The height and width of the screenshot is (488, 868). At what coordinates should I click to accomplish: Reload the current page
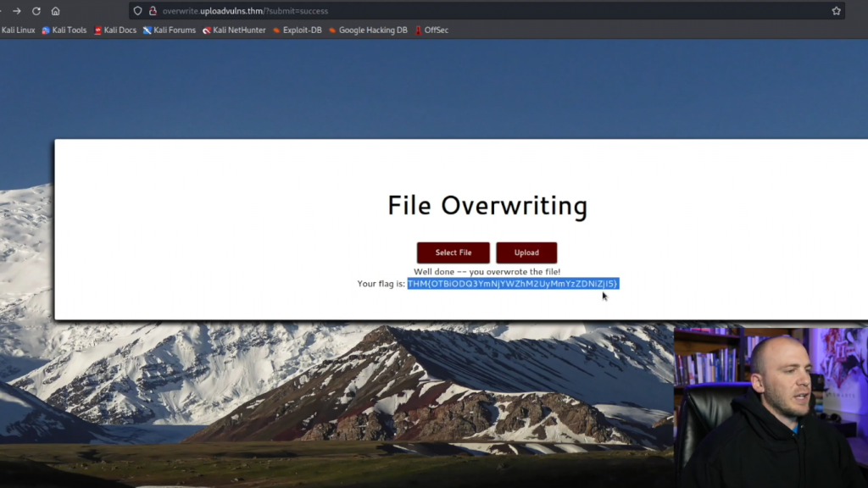pyautogui.click(x=36, y=11)
